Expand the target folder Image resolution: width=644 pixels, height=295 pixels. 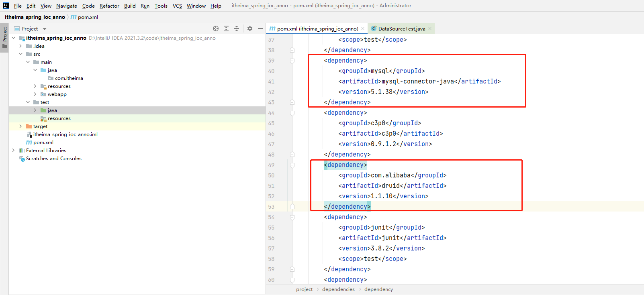(21, 126)
